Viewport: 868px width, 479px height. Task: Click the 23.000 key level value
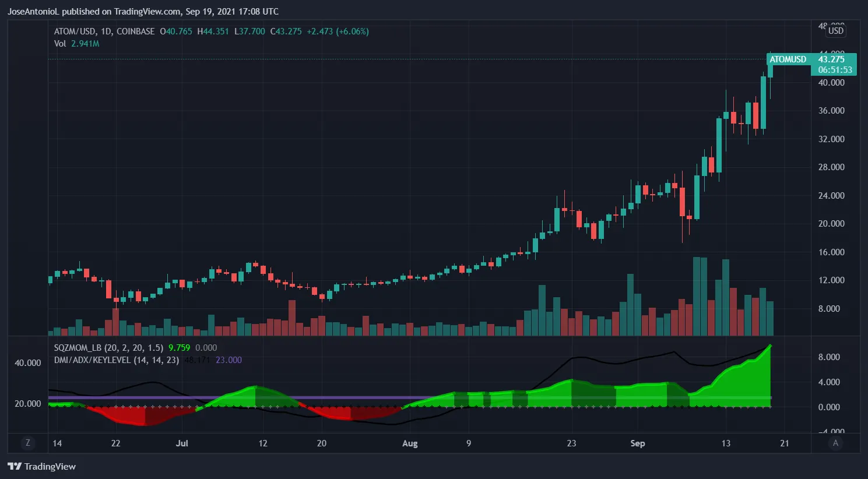pyautogui.click(x=229, y=360)
